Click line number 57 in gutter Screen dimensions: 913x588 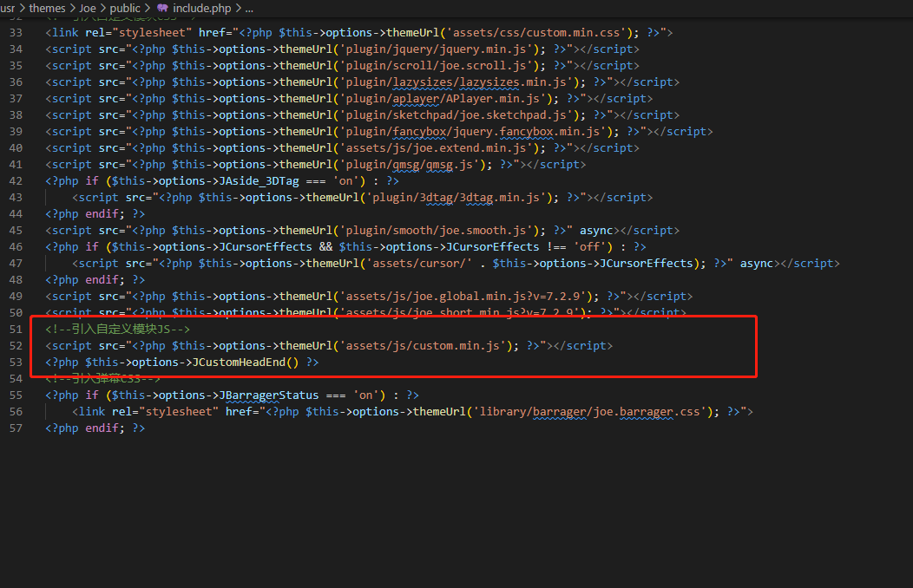16,428
